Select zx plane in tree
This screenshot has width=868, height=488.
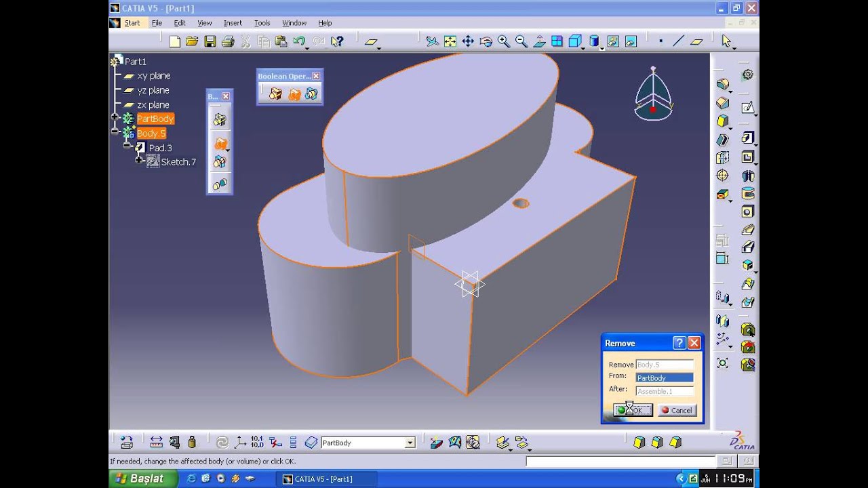[x=153, y=105]
